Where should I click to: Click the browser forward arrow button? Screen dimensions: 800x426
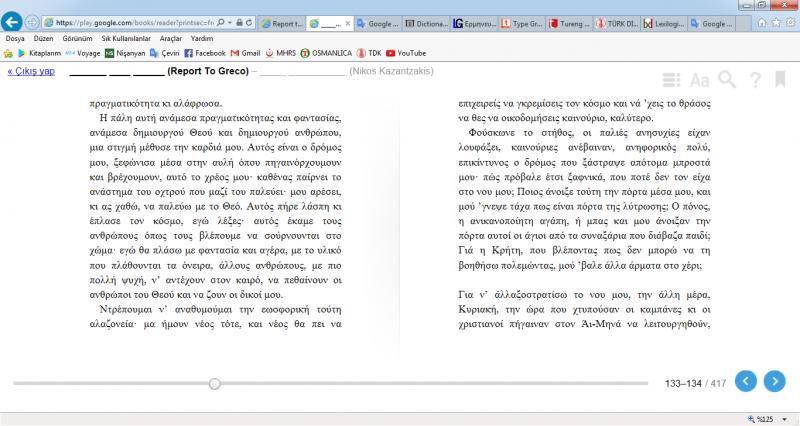(32, 22)
